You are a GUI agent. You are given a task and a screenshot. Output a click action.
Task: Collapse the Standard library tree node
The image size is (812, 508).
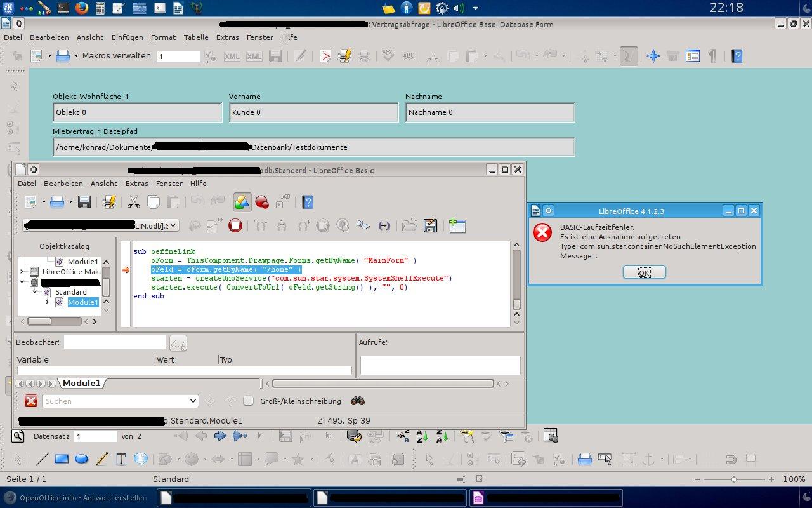(36, 292)
